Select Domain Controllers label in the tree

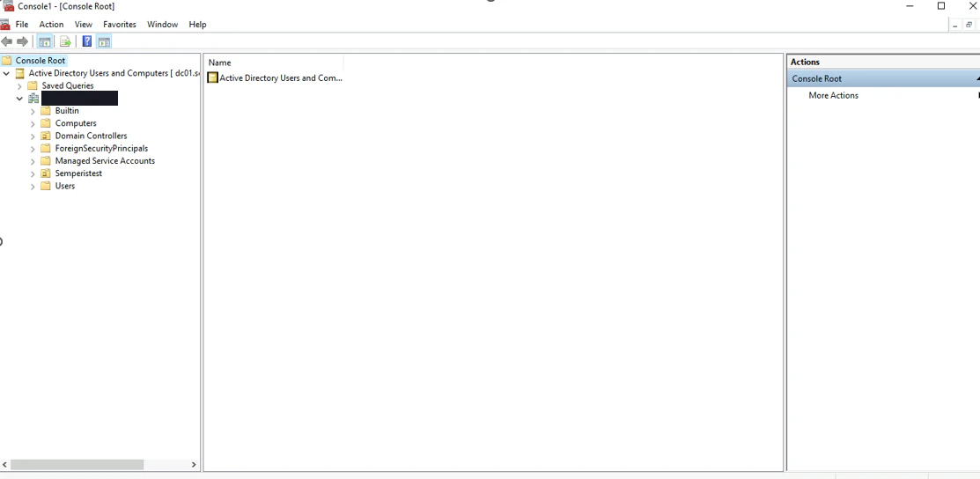pyautogui.click(x=92, y=136)
